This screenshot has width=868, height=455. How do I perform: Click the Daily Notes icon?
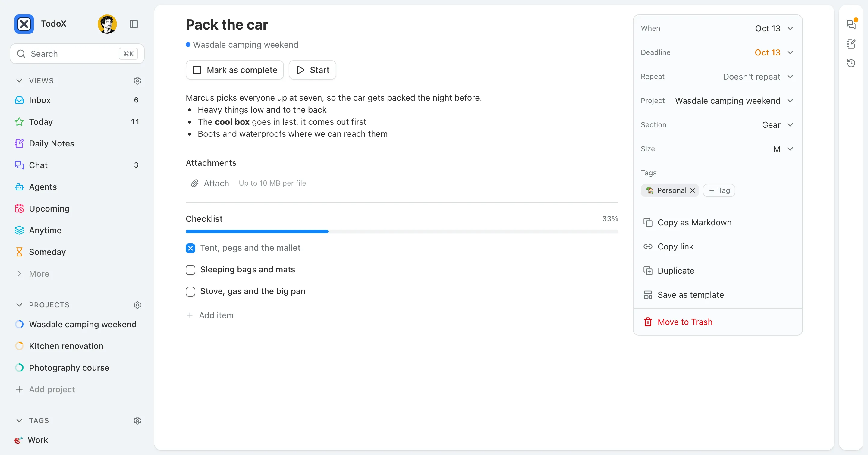[19, 143]
